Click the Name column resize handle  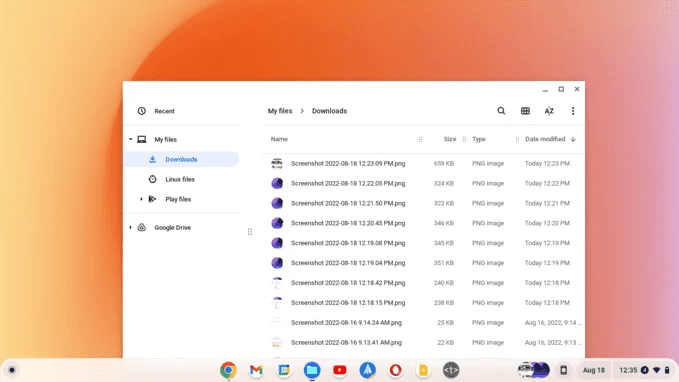420,139
